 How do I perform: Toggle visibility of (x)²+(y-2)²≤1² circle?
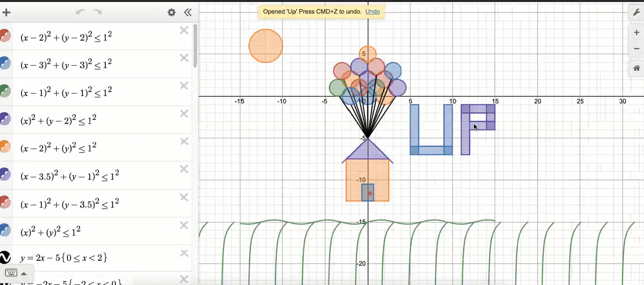[5, 119]
